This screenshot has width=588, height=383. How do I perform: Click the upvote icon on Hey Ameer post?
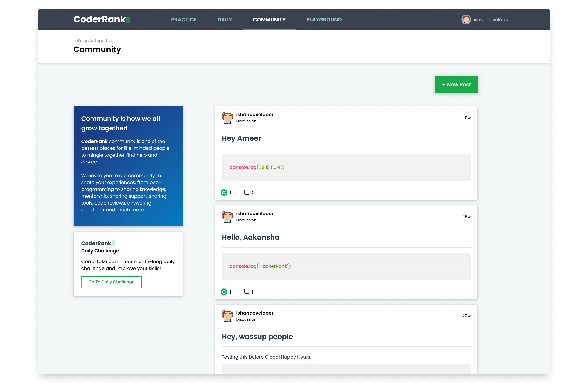coord(224,193)
